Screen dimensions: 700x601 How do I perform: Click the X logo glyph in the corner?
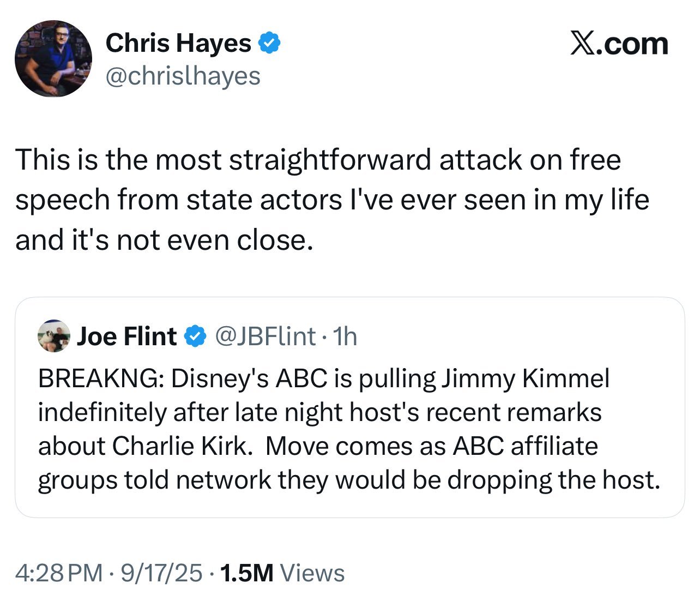[583, 44]
